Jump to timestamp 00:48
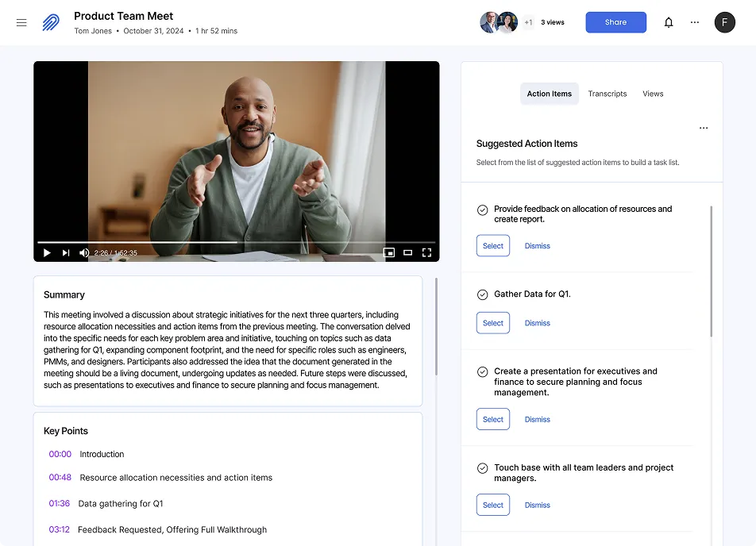This screenshot has height=546, width=756. pyautogui.click(x=60, y=477)
